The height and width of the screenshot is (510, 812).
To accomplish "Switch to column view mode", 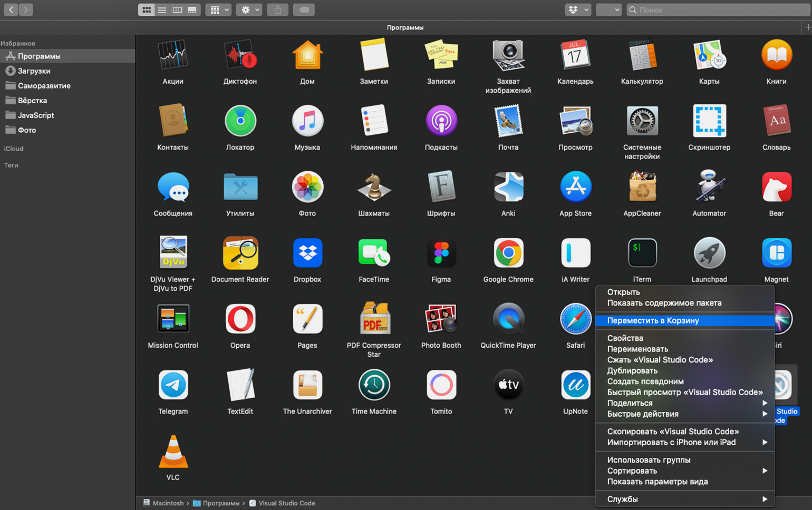I will [177, 9].
